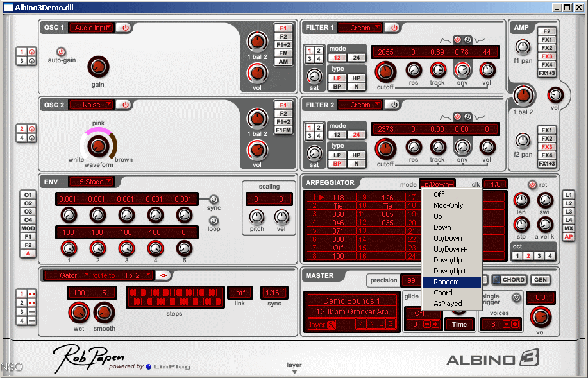This screenshot has height=378, width=588.
Task: Click previous preset arrow
Action: (x=362, y=324)
